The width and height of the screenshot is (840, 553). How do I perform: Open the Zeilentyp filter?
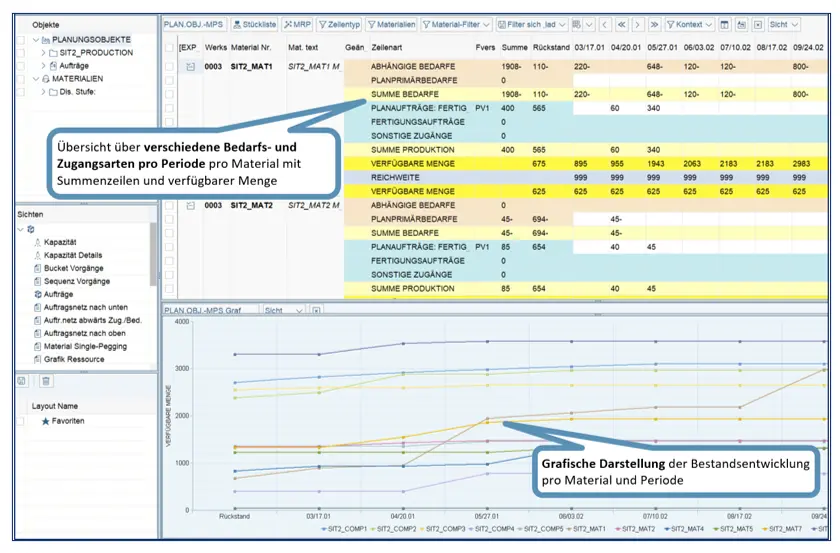point(339,25)
